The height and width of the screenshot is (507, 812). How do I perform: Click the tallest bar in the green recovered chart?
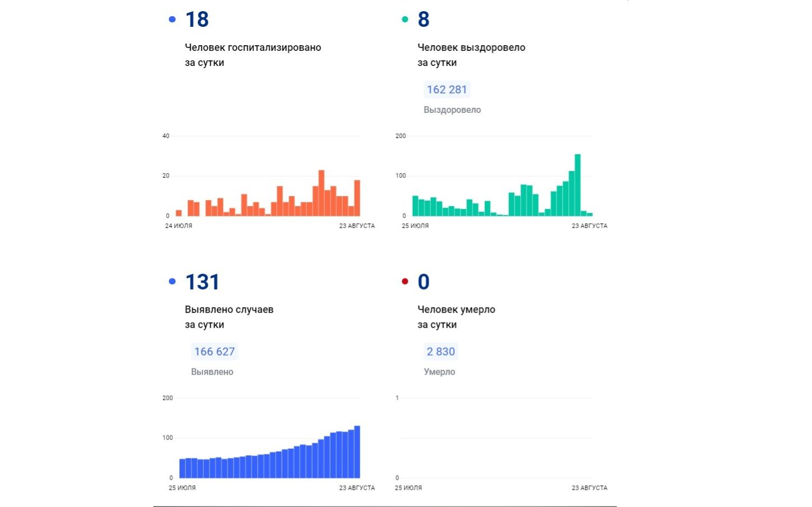[x=578, y=185]
